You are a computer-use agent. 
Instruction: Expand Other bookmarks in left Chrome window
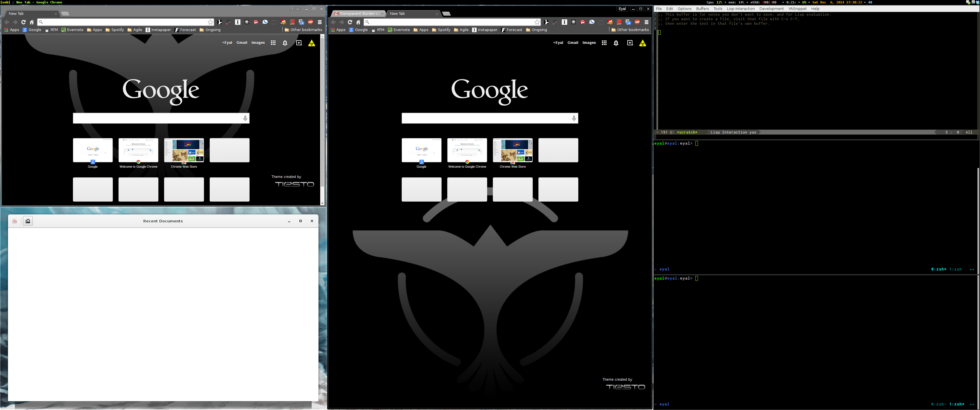[303, 30]
